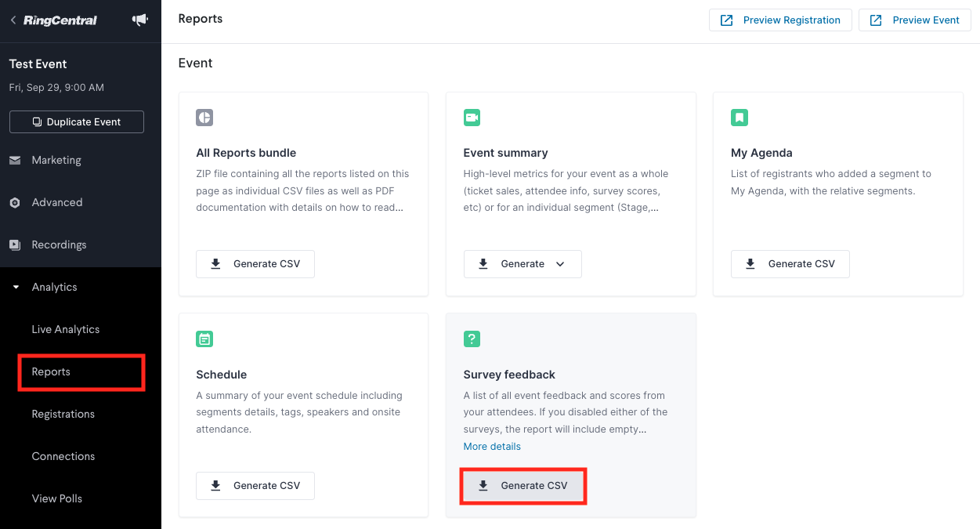This screenshot has width=980, height=529.
Task: Click download icon in All Reports Generate CSV
Action: click(215, 264)
